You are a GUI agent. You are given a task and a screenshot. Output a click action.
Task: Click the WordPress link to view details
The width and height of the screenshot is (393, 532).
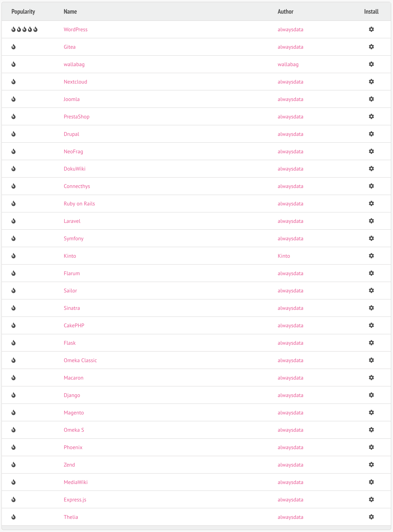tap(76, 29)
